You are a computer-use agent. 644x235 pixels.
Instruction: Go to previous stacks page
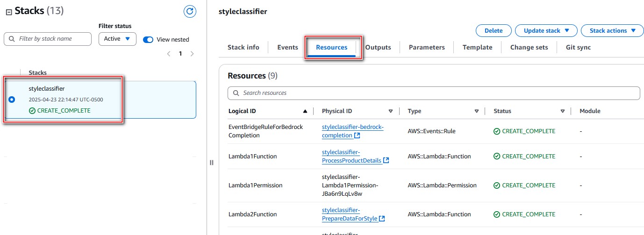click(x=169, y=54)
